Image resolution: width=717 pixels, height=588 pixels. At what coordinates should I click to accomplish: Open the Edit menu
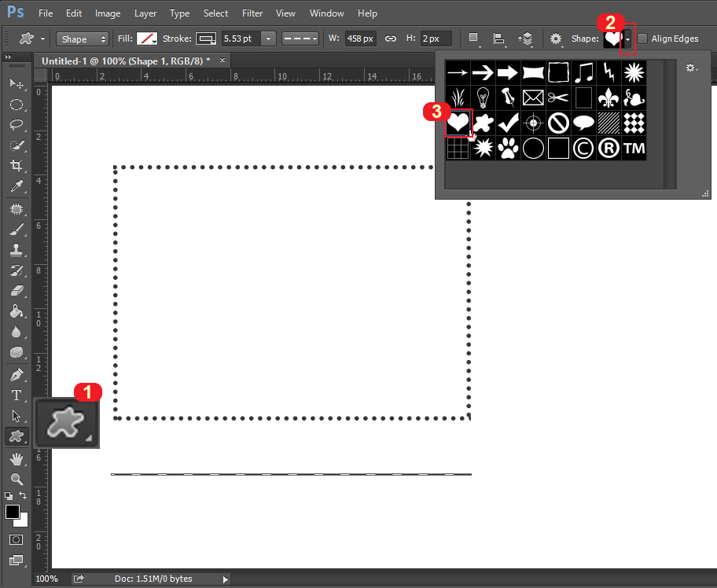click(74, 13)
